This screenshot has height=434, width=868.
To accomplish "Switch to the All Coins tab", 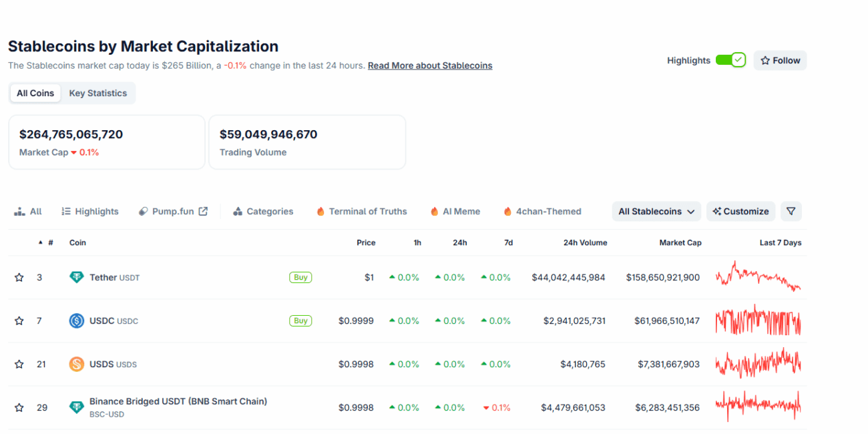I will click(35, 93).
